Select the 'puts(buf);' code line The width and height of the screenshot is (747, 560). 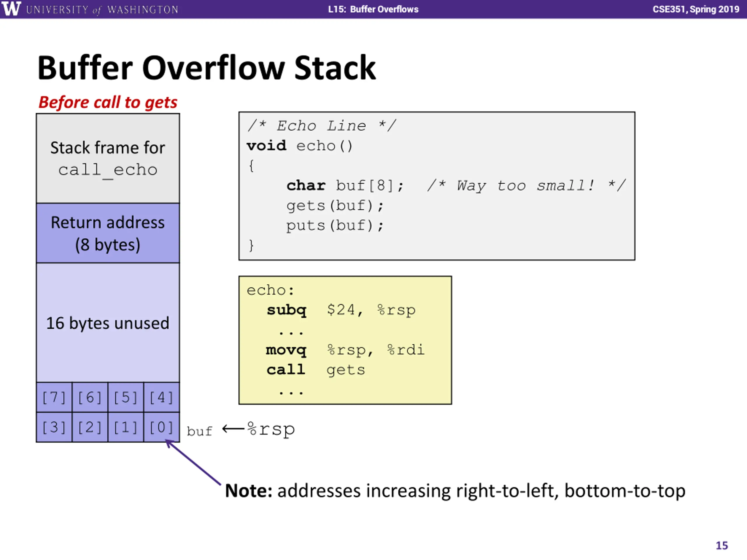335,225
